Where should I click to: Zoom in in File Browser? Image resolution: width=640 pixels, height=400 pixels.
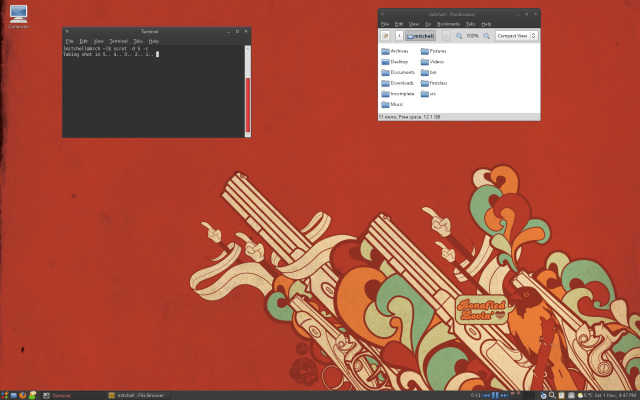(486, 36)
